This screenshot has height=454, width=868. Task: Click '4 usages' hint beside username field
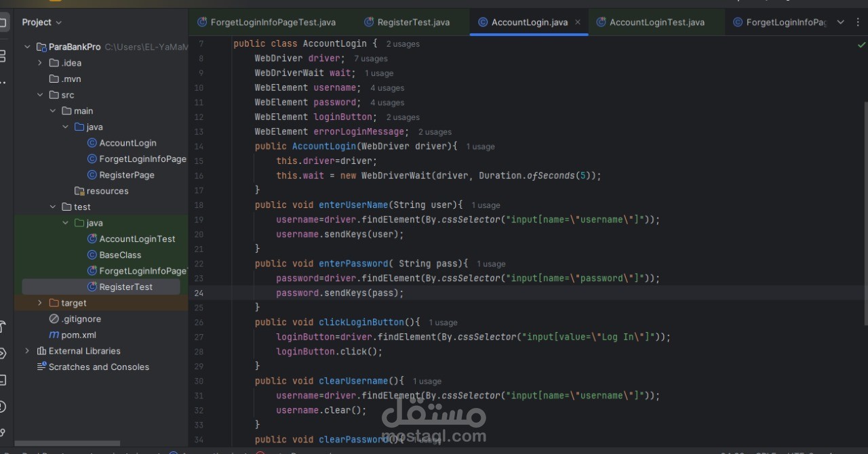[387, 88]
